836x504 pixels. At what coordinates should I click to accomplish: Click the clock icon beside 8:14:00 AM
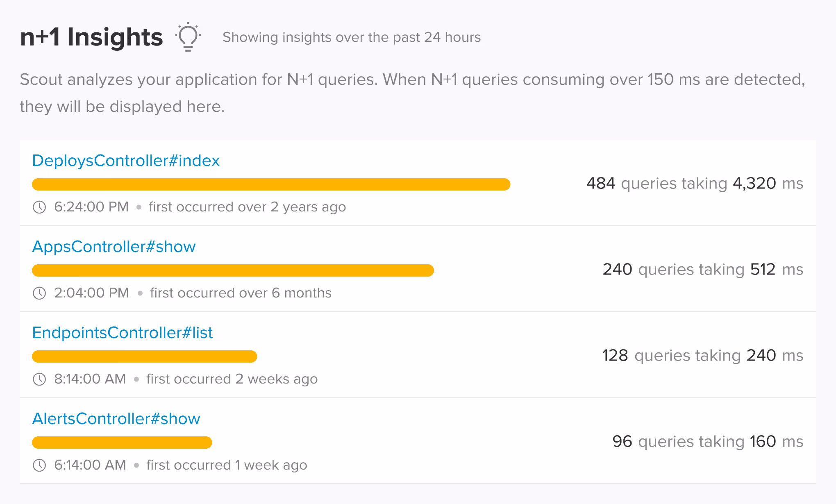39,379
